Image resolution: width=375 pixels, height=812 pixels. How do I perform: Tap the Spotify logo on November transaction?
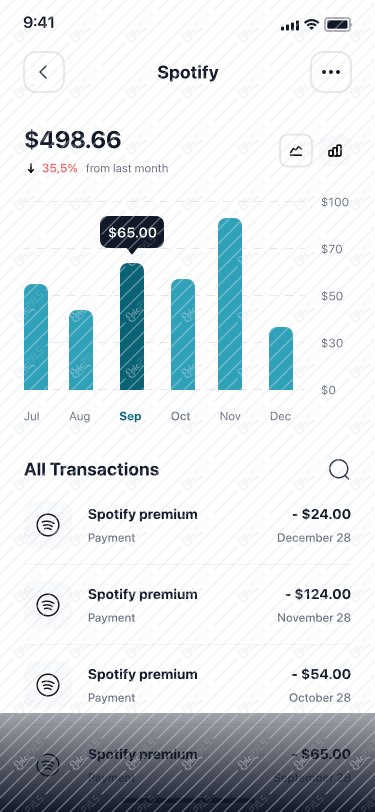point(48,605)
